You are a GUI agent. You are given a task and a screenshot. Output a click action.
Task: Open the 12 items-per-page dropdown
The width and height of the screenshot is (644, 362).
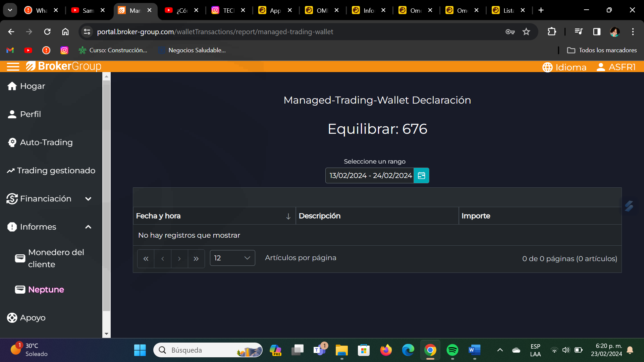tap(232, 258)
